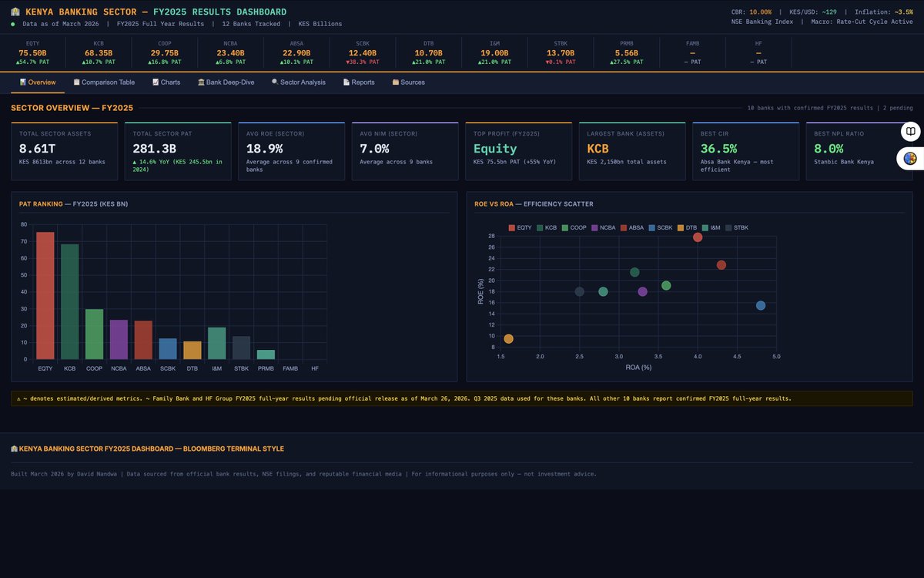Image resolution: width=924 pixels, height=578 pixels.
Task: Click the Total Sector Assets 8.61T card
Action: pyautogui.click(x=64, y=151)
